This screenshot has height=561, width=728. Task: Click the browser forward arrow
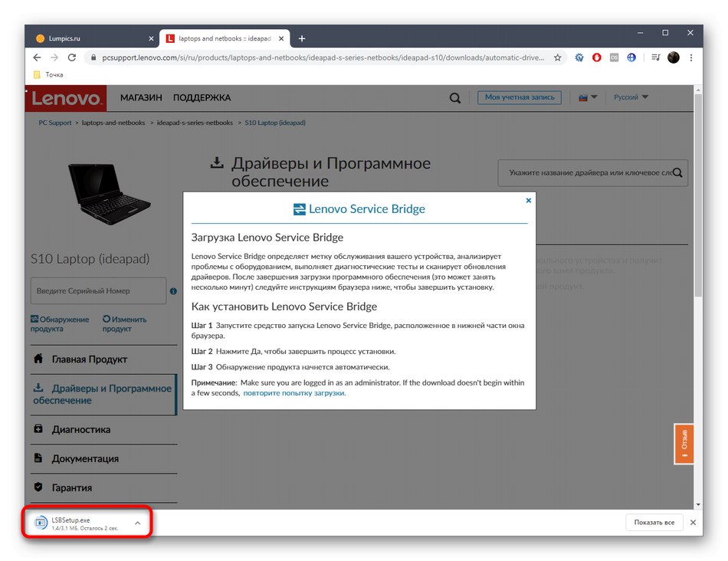pyautogui.click(x=54, y=57)
